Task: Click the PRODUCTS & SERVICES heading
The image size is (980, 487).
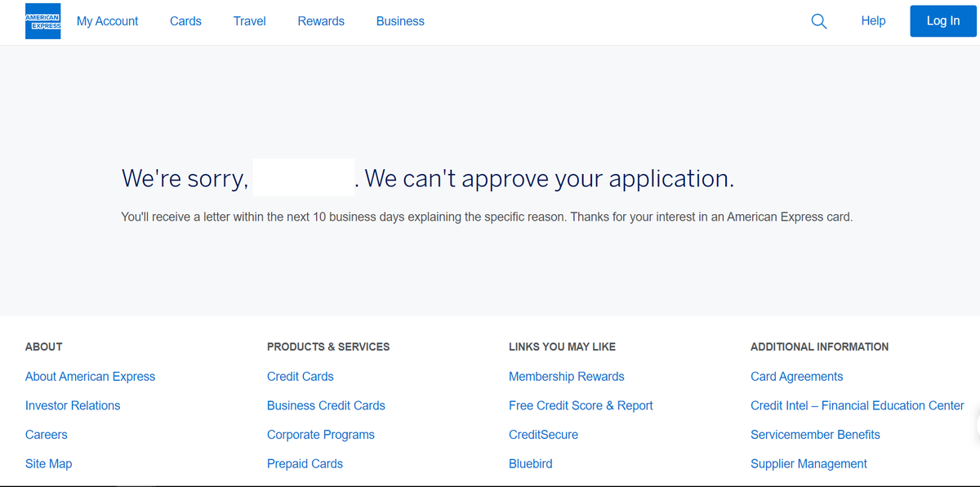Action: pyautogui.click(x=328, y=346)
